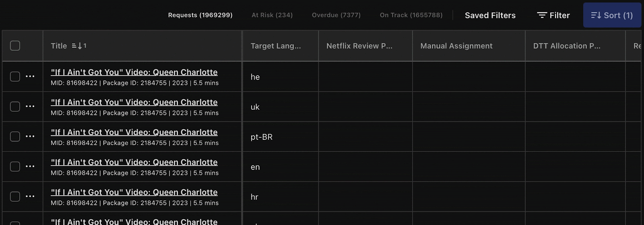
Task: Click the Sort (1) arrow icon
Action: pos(596,15)
